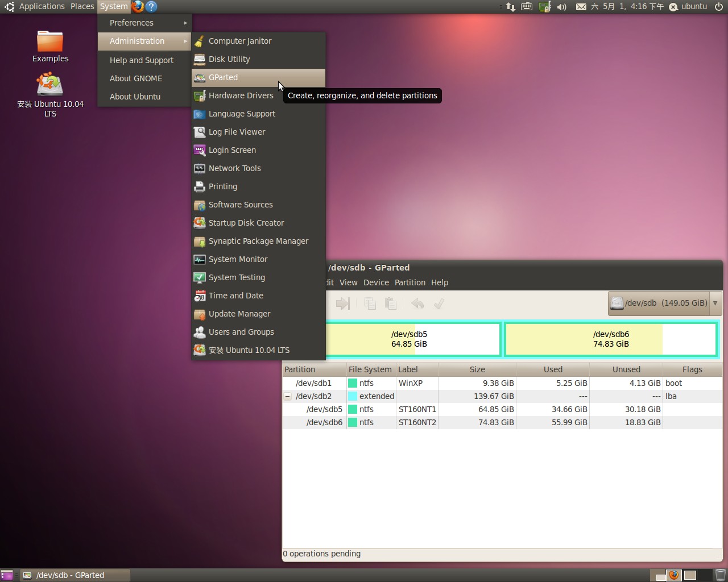Open the mail envelope indicator

point(581,7)
